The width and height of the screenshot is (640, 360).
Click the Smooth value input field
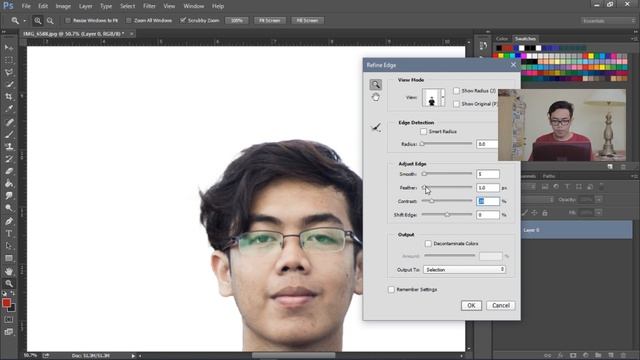488,174
